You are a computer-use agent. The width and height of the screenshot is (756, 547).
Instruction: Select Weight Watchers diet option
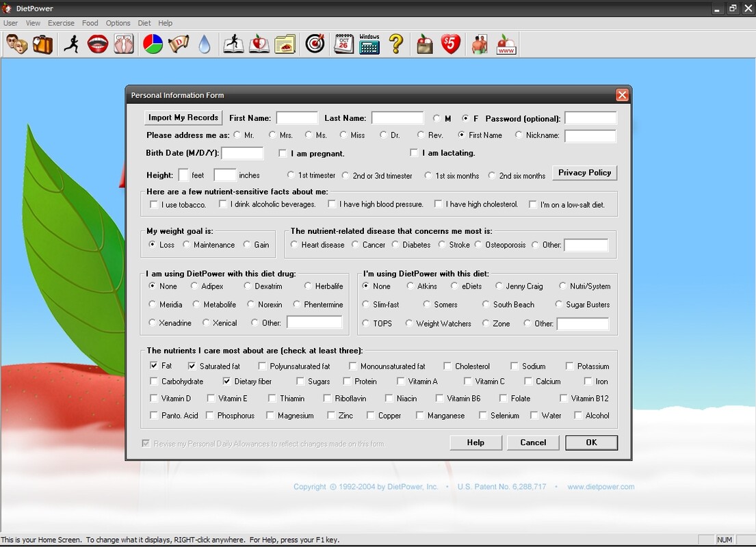(x=409, y=323)
